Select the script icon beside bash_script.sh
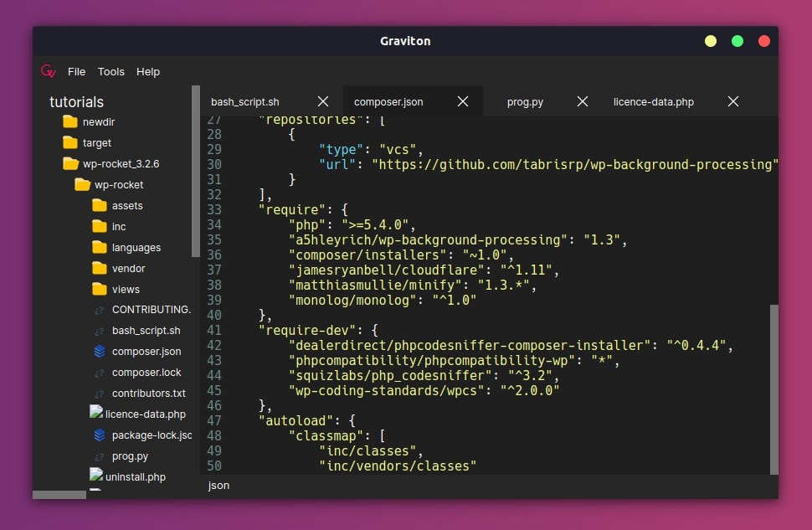The width and height of the screenshot is (812, 530). tap(100, 330)
